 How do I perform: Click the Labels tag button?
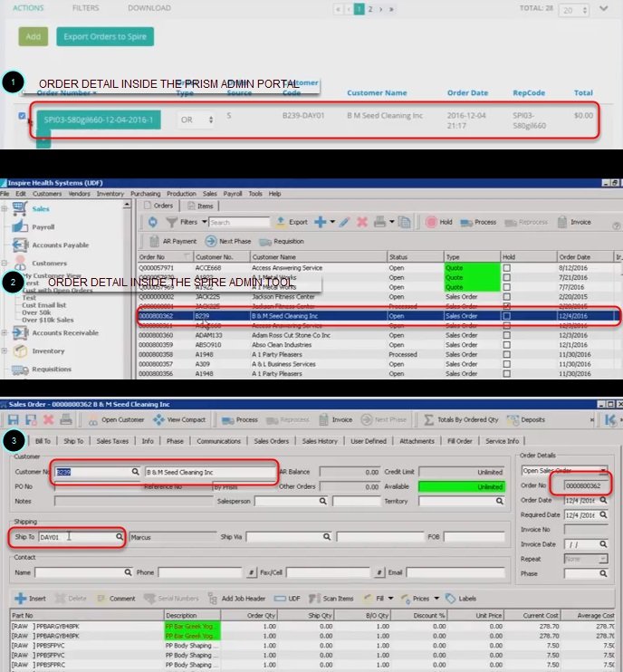[461, 599]
